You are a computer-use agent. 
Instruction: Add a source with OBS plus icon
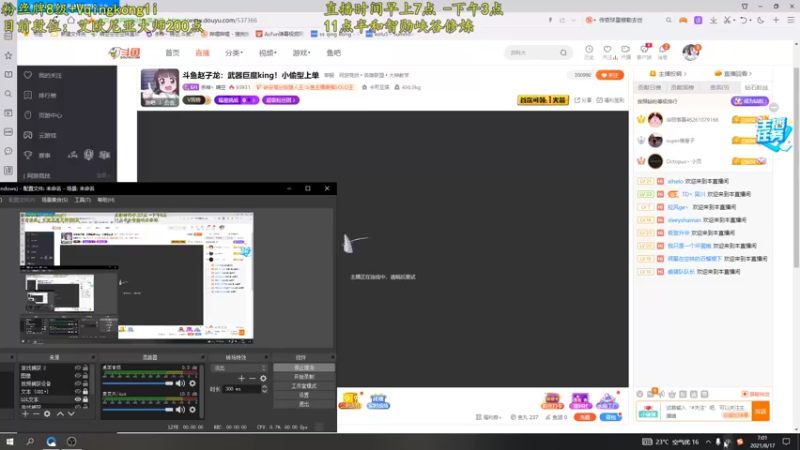click(25, 414)
